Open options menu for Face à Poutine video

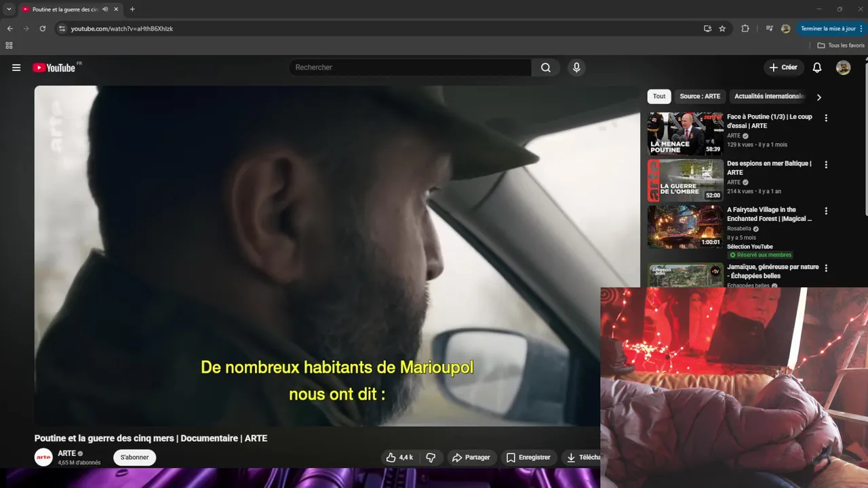tap(826, 118)
